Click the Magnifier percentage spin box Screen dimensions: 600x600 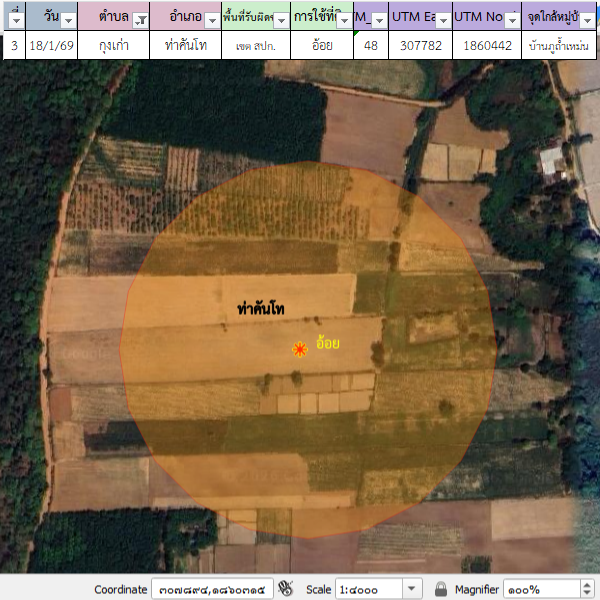540,589
